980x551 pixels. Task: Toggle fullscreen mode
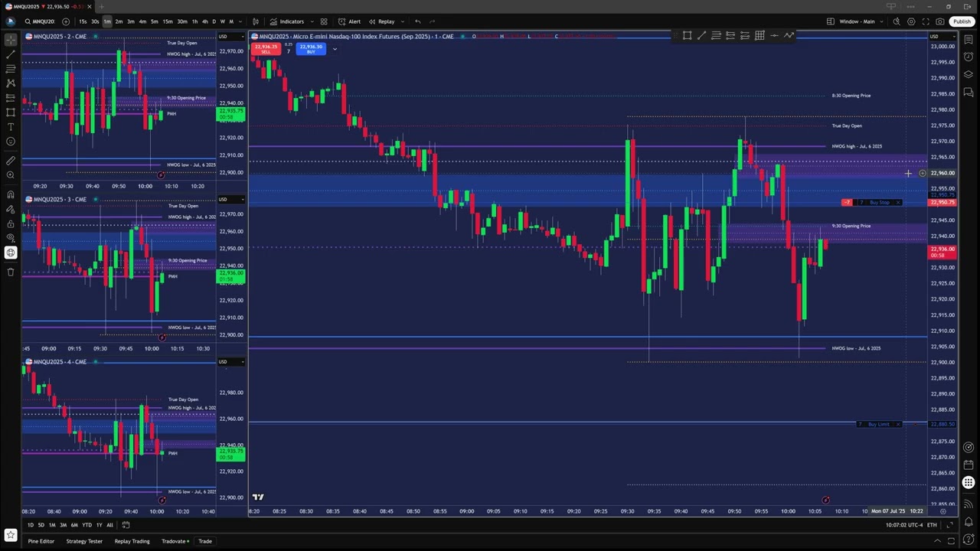(926, 21)
